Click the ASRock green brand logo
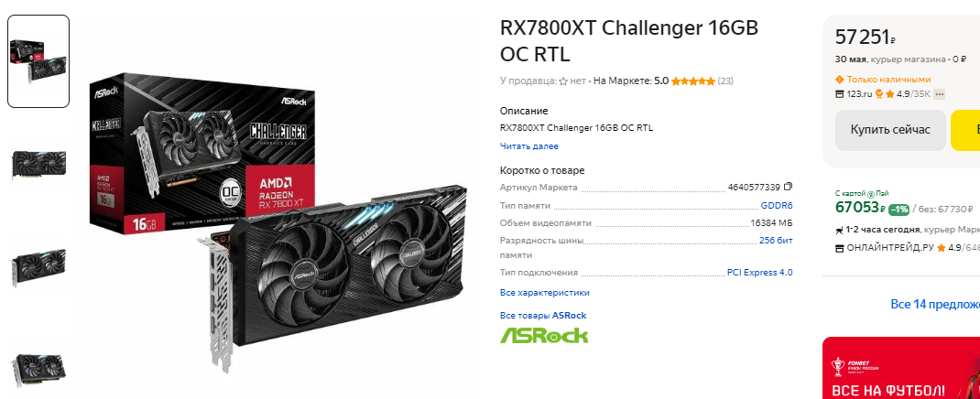This screenshot has width=980, height=399. [544, 335]
